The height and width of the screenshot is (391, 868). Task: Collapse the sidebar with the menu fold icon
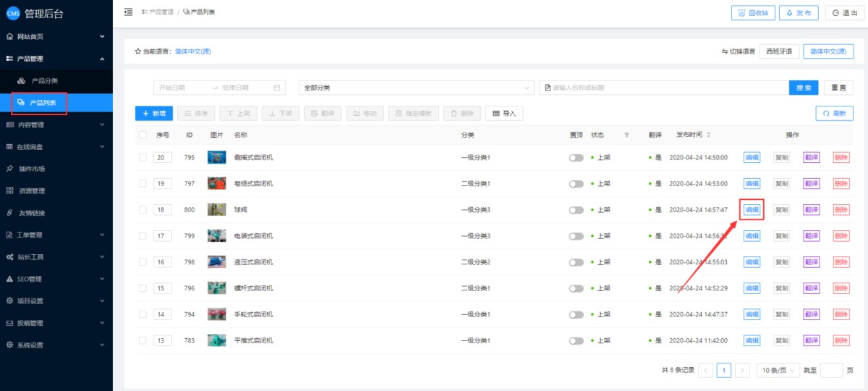coord(128,12)
